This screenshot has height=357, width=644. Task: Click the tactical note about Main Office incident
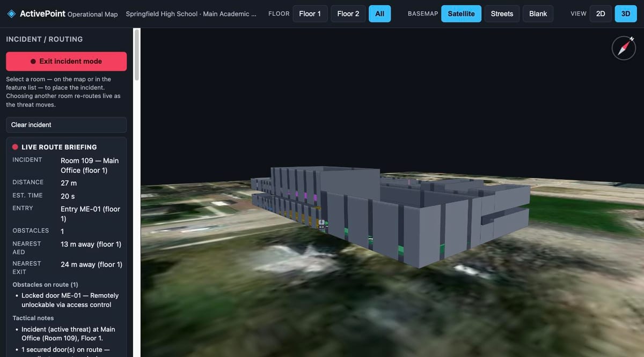click(68, 333)
